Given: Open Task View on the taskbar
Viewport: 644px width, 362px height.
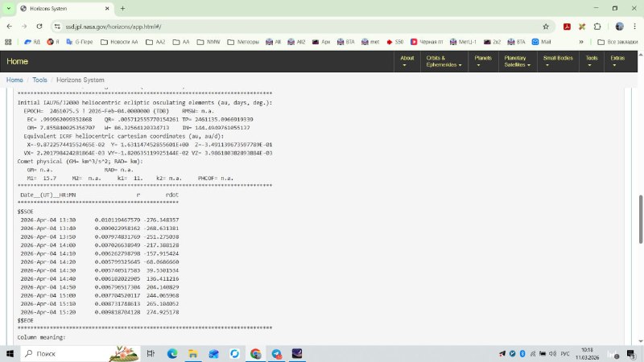Looking at the screenshot, I should pos(151,353).
